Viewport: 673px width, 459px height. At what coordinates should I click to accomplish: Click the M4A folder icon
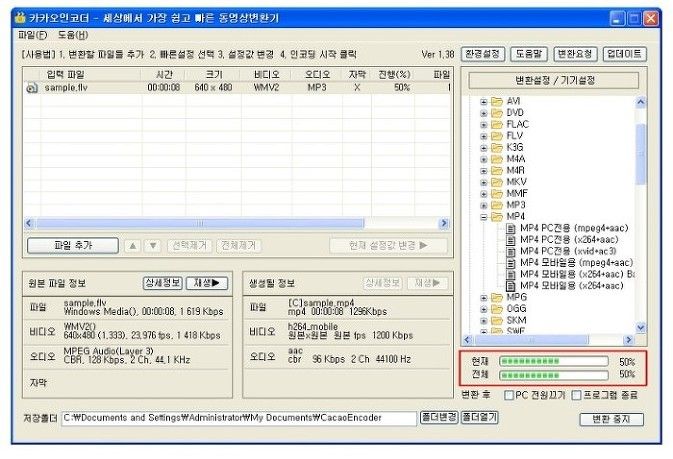(497, 159)
